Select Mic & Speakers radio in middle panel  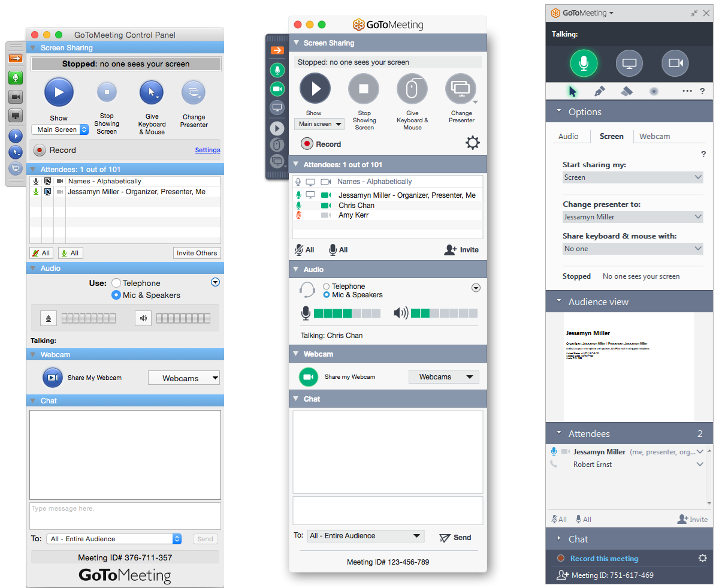point(327,295)
